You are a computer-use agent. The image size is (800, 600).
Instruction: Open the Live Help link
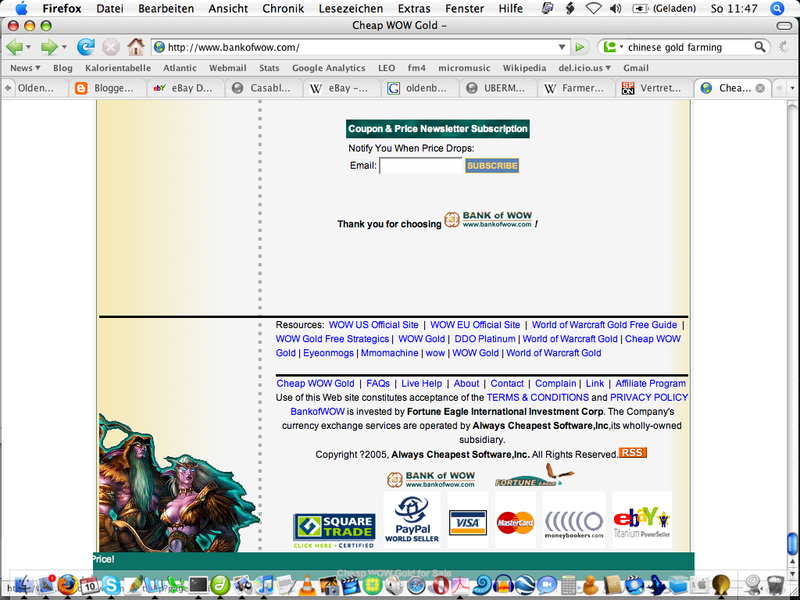point(421,384)
